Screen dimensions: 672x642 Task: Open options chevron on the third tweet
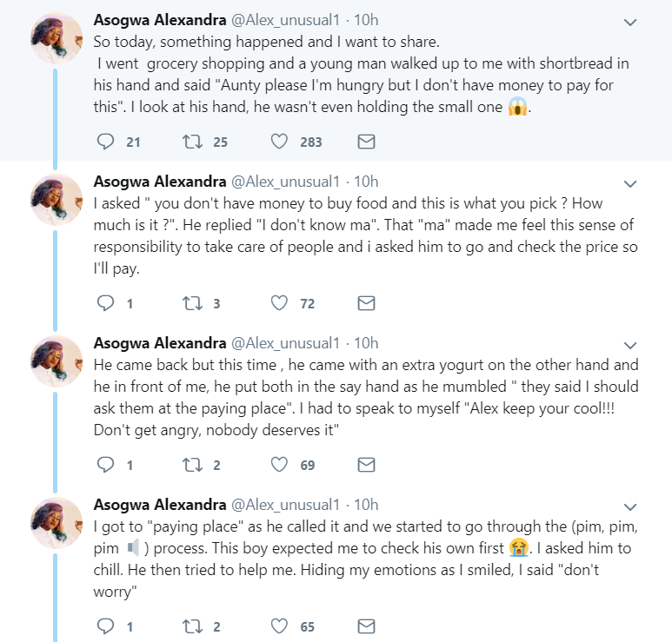point(632,345)
